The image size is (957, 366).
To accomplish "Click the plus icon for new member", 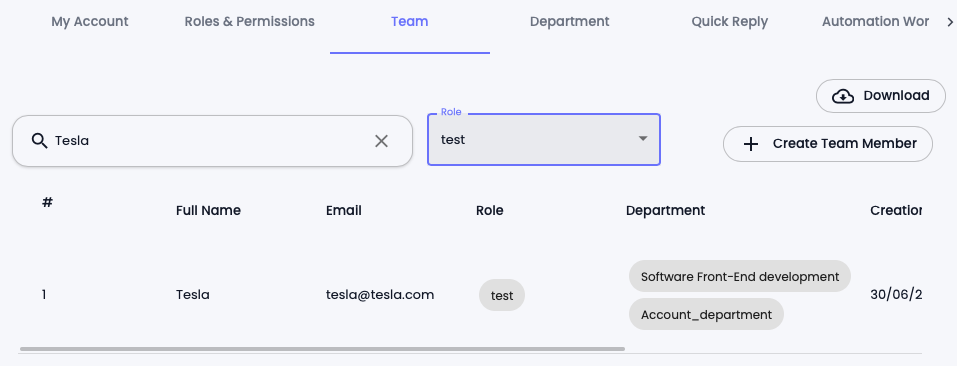I will 750,144.
